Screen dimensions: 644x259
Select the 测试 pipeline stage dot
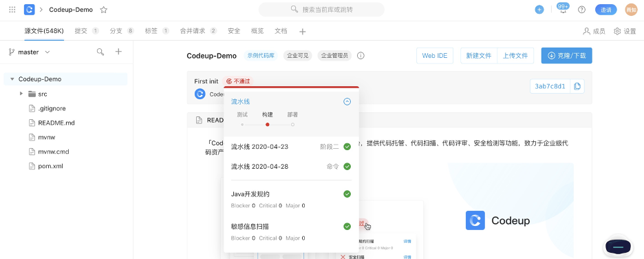(242, 124)
